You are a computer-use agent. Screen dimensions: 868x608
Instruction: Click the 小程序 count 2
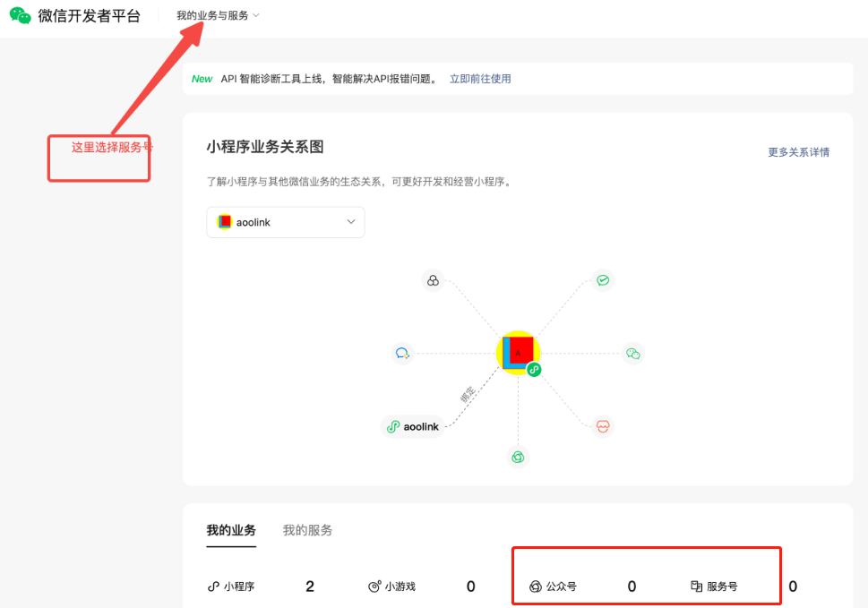click(310, 587)
